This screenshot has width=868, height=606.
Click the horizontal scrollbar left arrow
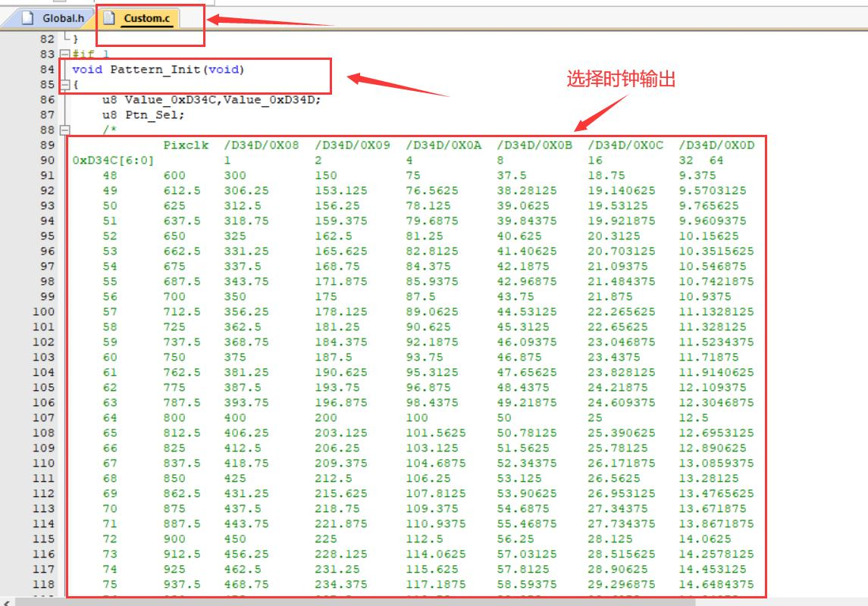point(7,603)
